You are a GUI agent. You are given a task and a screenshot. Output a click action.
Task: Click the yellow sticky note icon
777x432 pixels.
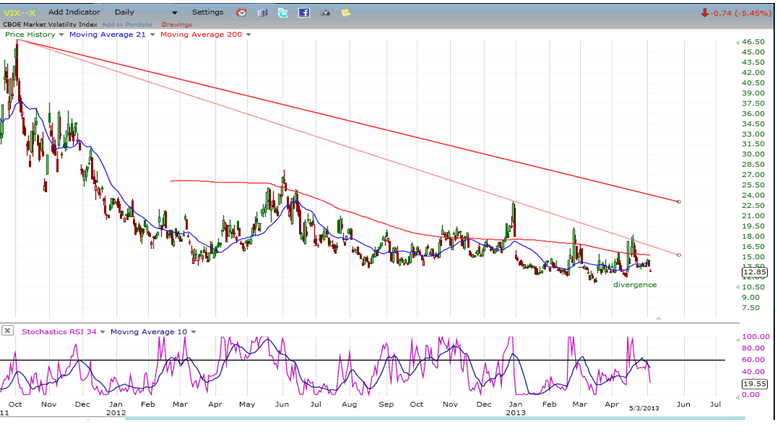point(346,13)
